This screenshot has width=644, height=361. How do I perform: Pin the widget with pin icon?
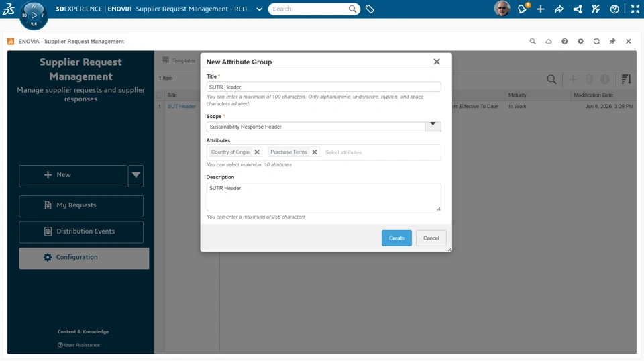(612, 41)
